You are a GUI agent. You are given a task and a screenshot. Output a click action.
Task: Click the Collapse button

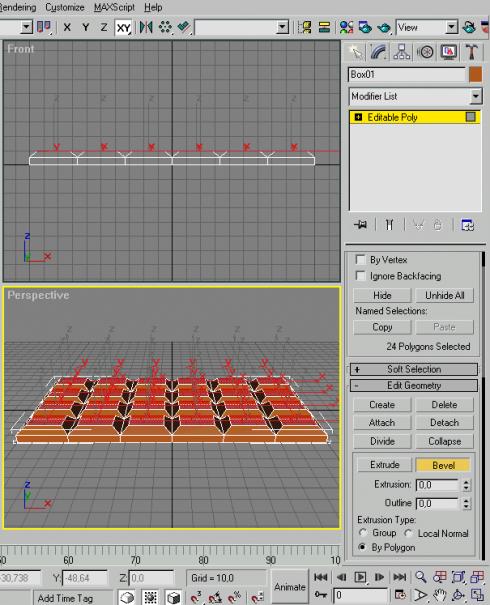click(444, 441)
